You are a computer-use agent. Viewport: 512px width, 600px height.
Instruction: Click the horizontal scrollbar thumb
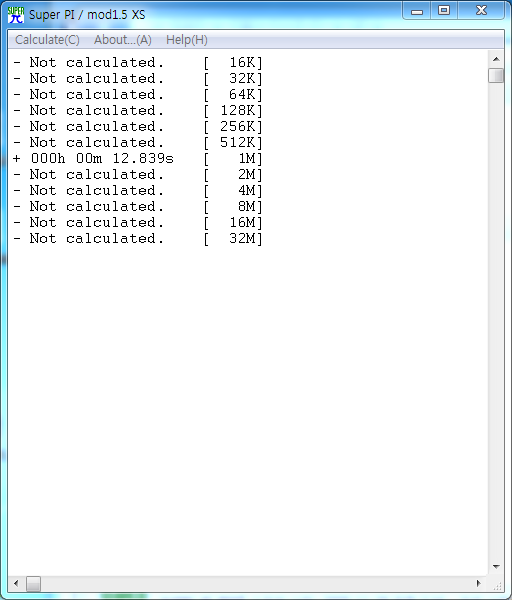click(x=33, y=584)
